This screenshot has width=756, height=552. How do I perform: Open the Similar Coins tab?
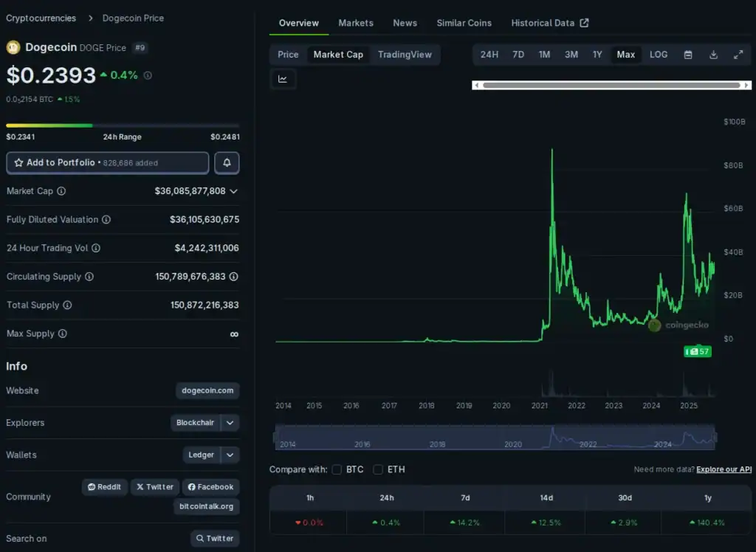[x=464, y=23]
